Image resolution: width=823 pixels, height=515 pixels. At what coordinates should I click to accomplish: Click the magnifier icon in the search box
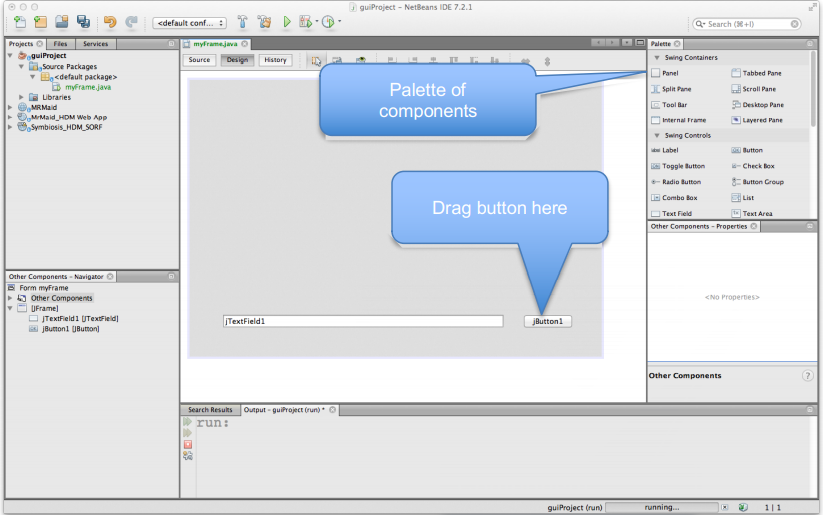click(700, 24)
